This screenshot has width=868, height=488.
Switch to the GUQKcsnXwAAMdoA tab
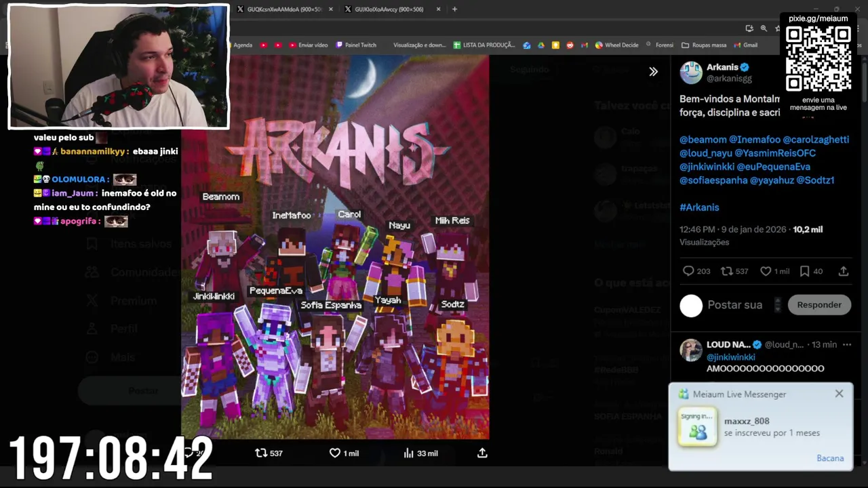pos(279,9)
